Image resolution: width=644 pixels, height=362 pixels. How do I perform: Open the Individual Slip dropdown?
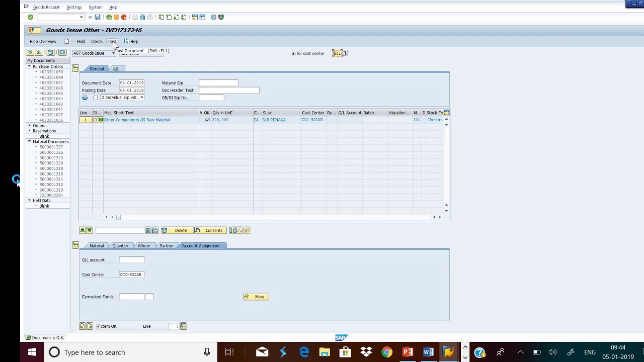141,98
